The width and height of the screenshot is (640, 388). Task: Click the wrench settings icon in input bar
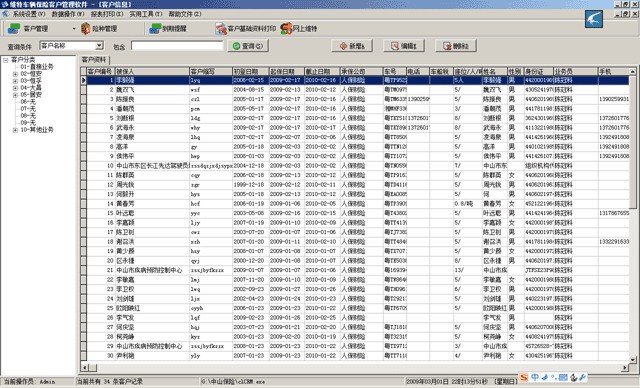(583, 378)
